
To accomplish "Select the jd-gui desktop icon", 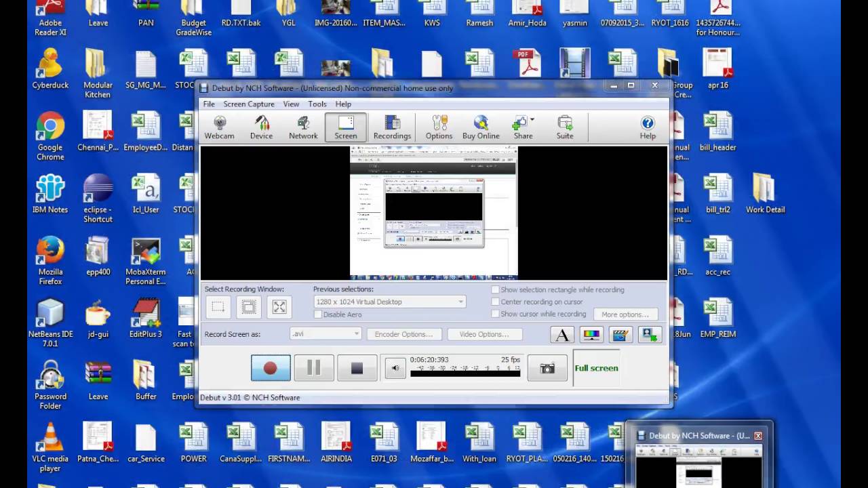I will (98, 319).
